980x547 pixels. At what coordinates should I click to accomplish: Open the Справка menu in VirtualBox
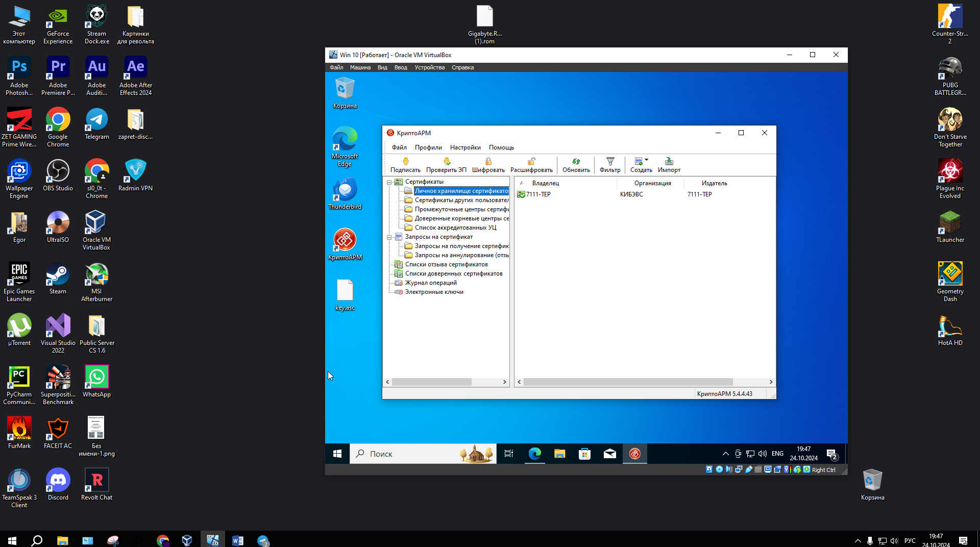pos(462,67)
